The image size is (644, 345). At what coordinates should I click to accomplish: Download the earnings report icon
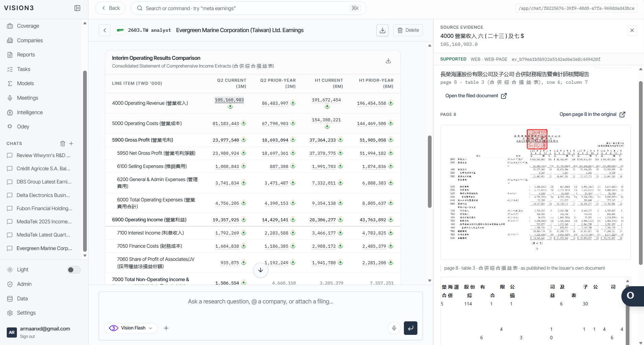coord(382,30)
